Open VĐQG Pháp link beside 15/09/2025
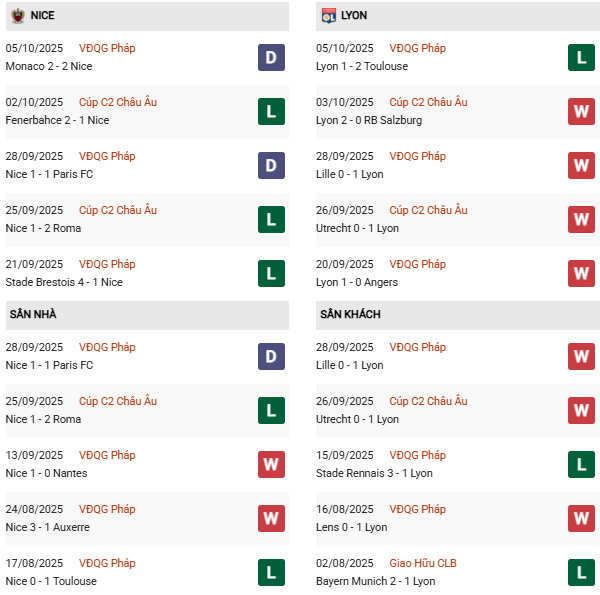This screenshot has width=600, height=595. tap(417, 455)
